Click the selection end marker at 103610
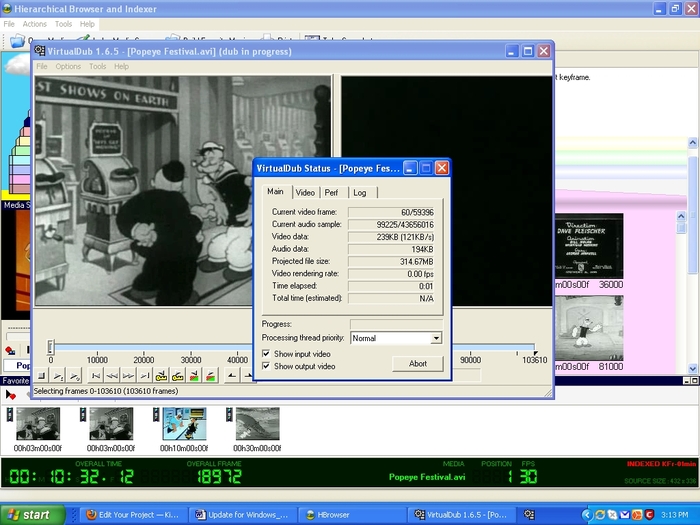This screenshot has height=525, width=700. [x=535, y=353]
